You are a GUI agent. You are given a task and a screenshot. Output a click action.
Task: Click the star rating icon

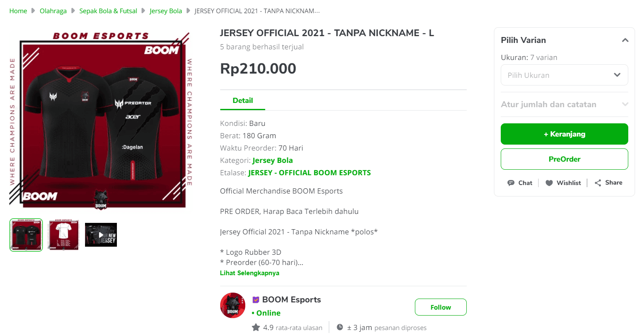pyautogui.click(x=256, y=327)
